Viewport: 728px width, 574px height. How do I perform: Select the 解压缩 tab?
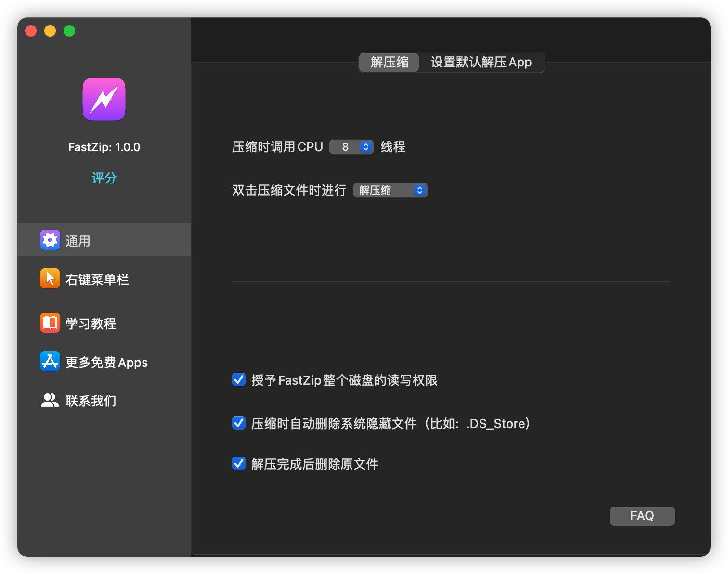(388, 62)
